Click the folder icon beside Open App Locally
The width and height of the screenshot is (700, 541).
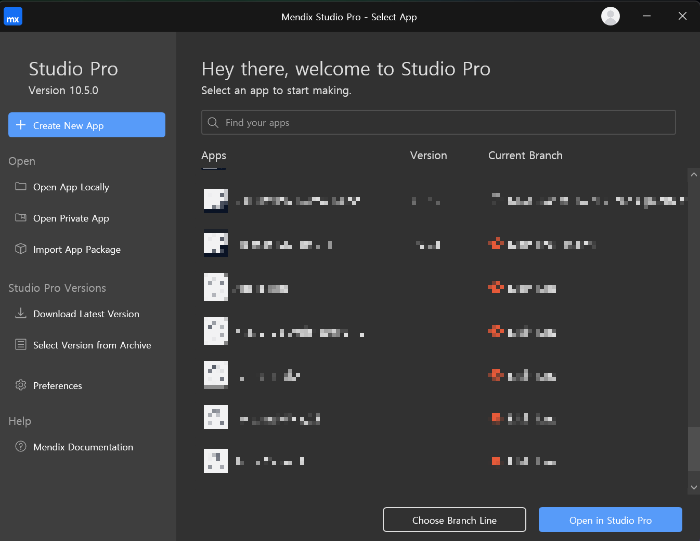coord(21,186)
